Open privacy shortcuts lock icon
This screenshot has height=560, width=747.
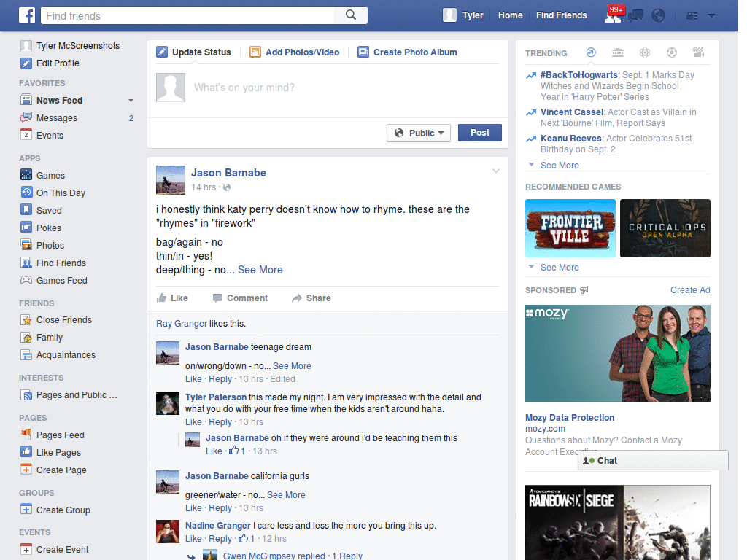click(692, 16)
